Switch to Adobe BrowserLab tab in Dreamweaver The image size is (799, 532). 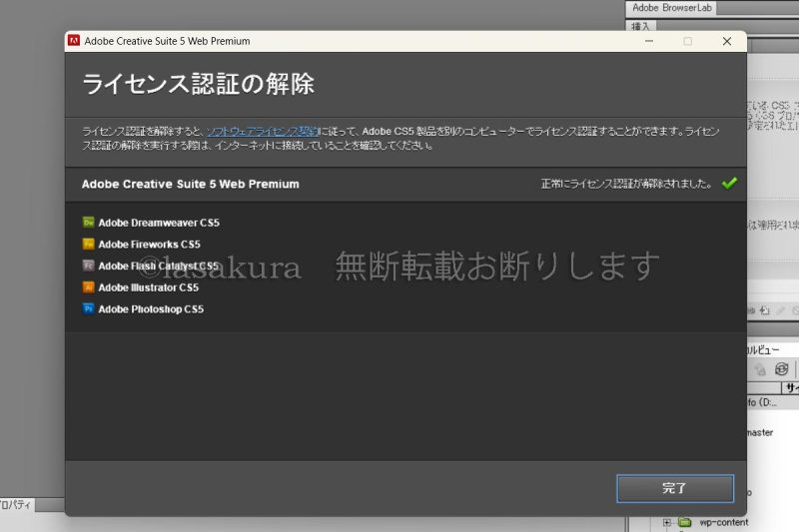671,8
